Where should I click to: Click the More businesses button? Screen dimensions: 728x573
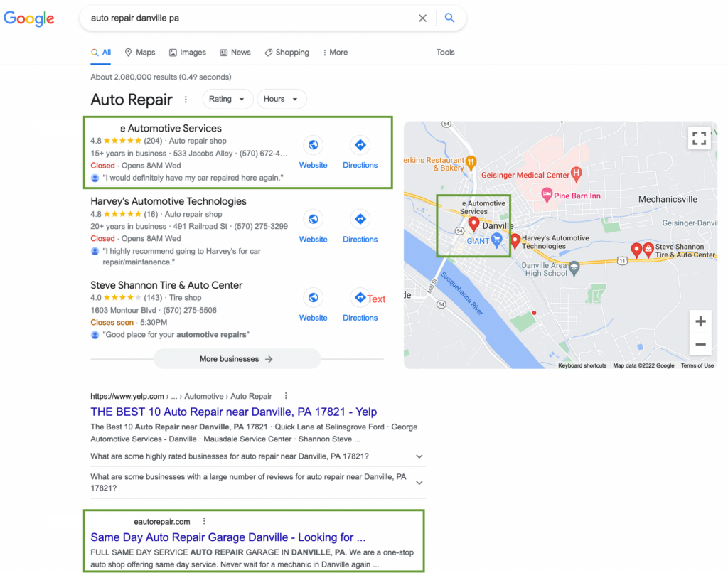point(237,359)
